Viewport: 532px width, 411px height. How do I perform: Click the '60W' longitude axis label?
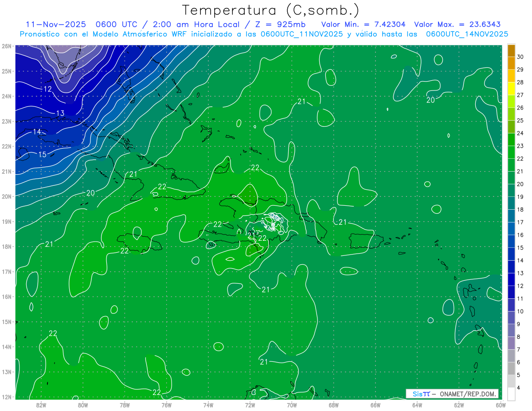[501, 404]
